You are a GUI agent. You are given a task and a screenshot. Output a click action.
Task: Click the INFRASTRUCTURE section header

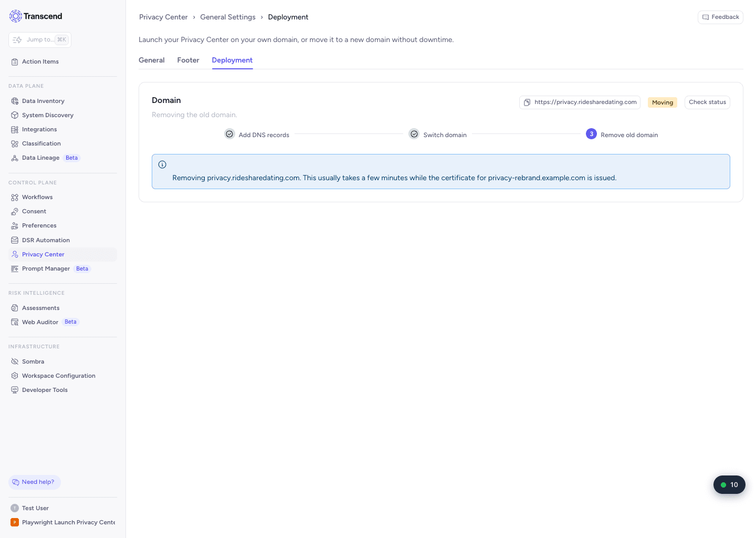pos(34,347)
